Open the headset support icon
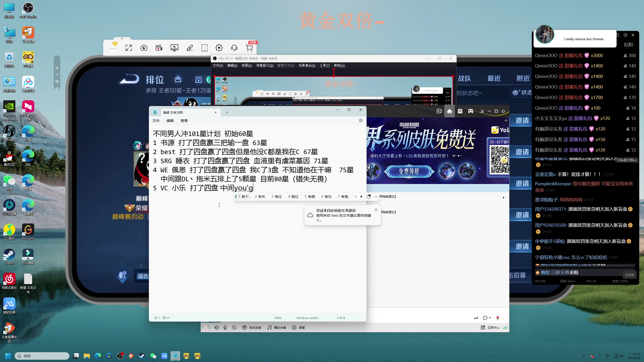Image resolution: width=644 pixels, height=362 pixels. tap(234, 48)
